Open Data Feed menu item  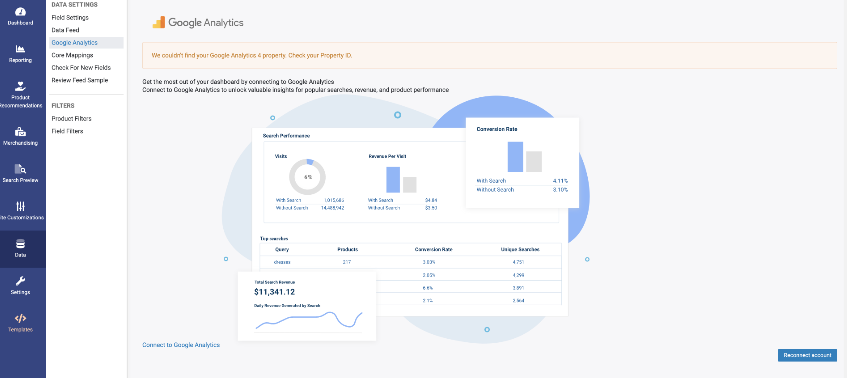65,30
